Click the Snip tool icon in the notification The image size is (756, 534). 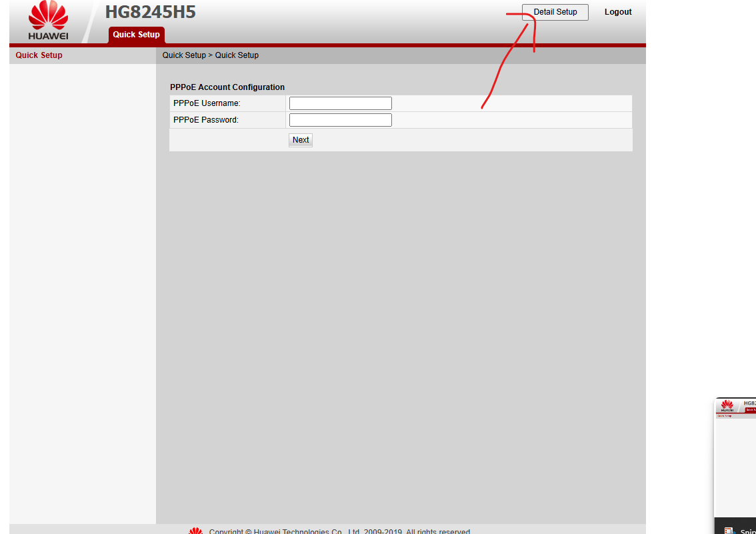coord(729,531)
